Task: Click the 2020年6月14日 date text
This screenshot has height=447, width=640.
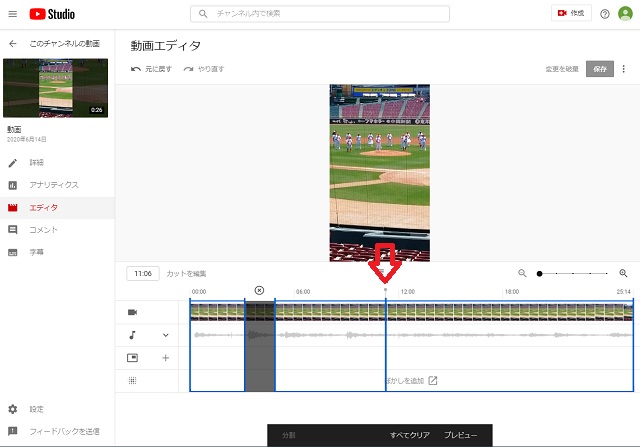Action: click(x=27, y=140)
